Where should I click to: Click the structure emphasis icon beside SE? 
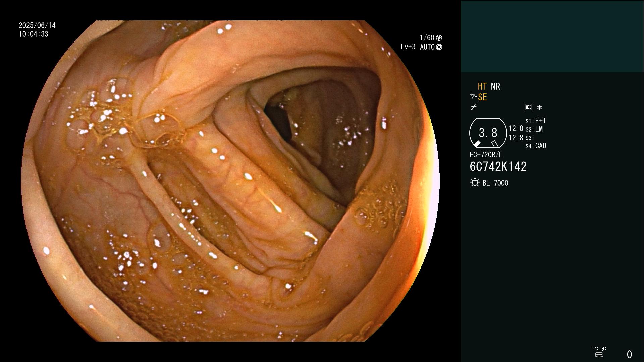tap(473, 97)
